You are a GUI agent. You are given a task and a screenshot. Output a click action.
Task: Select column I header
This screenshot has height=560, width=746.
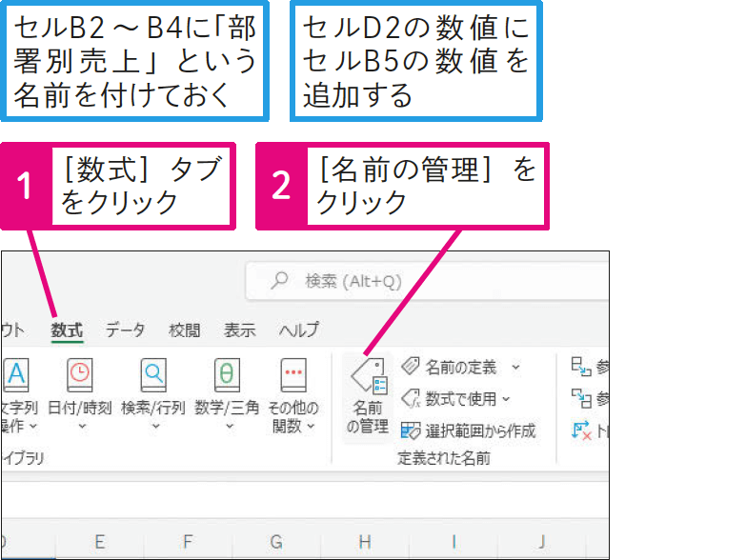click(454, 542)
